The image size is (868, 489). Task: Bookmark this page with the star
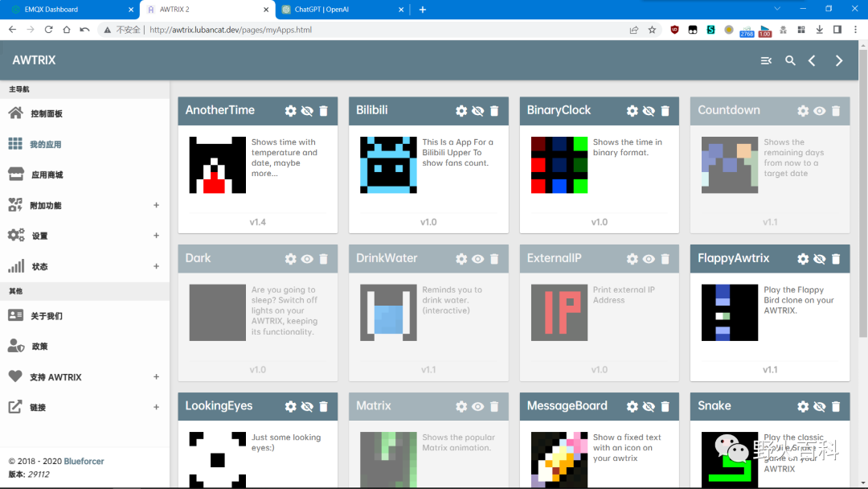coord(652,30)
